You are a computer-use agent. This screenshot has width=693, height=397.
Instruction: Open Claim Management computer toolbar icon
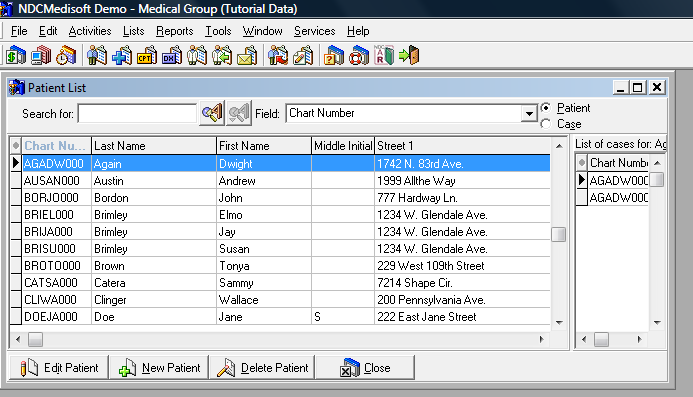(x=41, y=56)
